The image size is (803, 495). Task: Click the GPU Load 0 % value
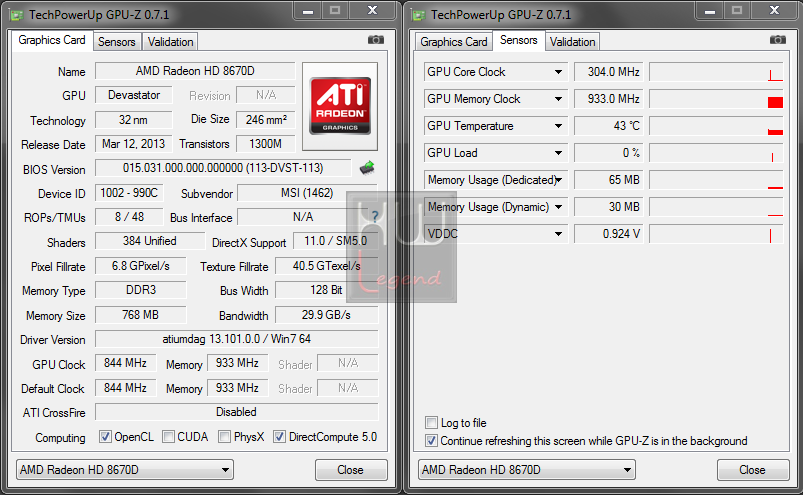609,153
